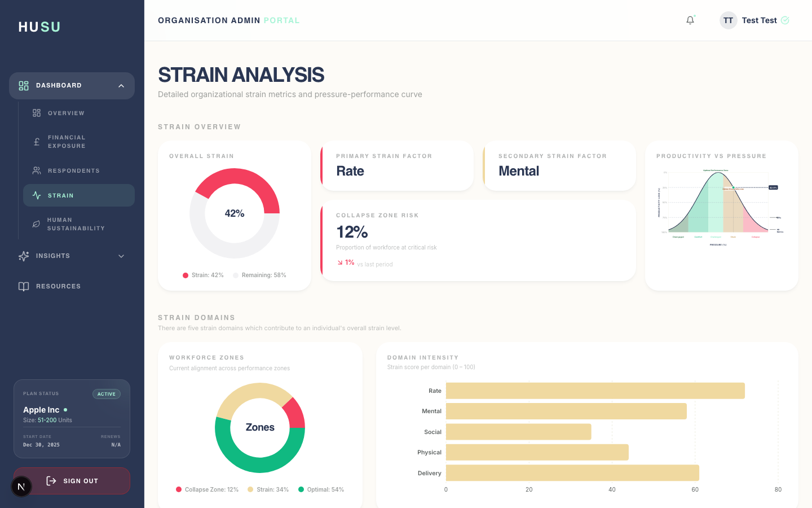
Task: Collapse the Dashboard section chevron
Action: (x=121, y=86)
